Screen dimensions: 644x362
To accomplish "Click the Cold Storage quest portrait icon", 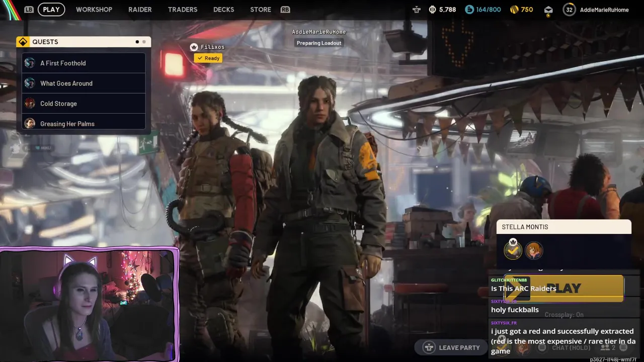I will [x=30, y=103].
